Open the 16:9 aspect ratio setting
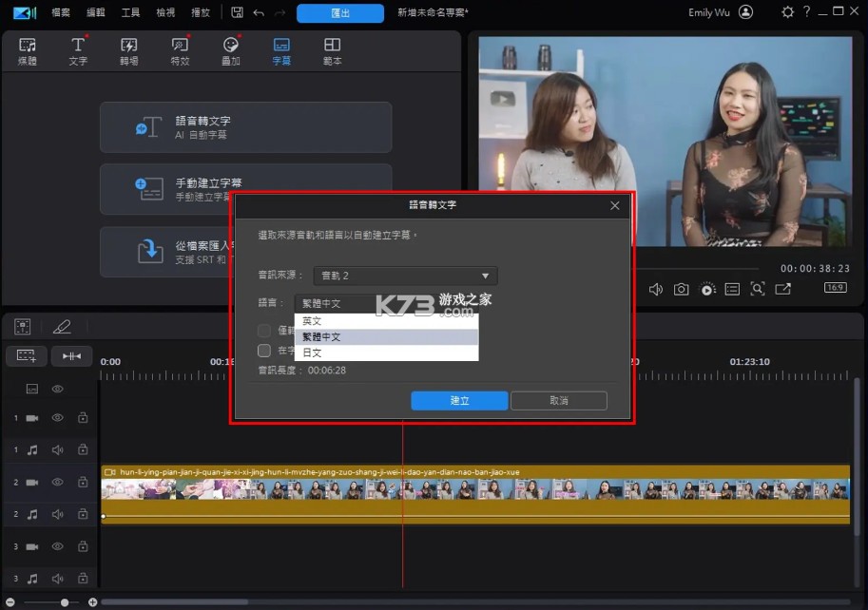 pos(835,288)
